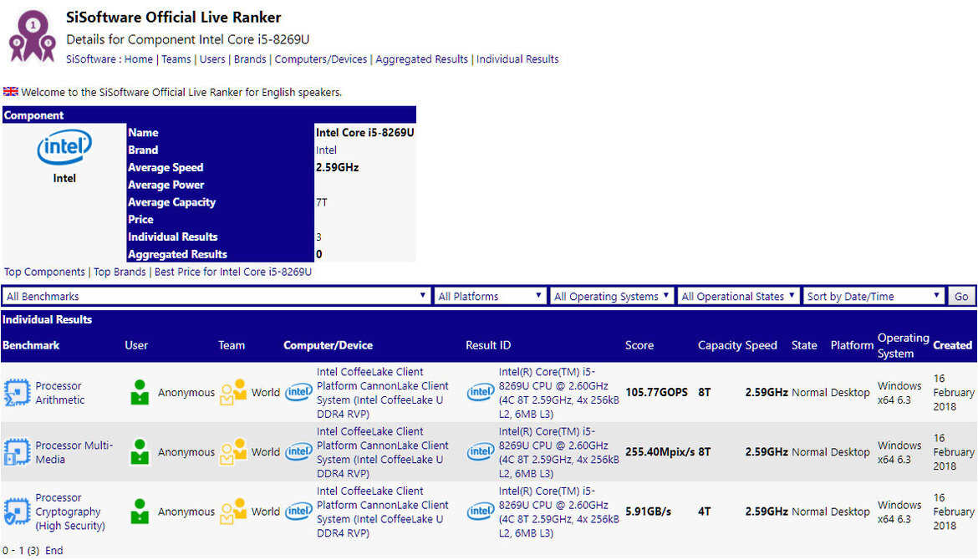978x560 pixels.
Task: Click the SiSoftware ranker award ribbon logo
Action: point(32,37)
